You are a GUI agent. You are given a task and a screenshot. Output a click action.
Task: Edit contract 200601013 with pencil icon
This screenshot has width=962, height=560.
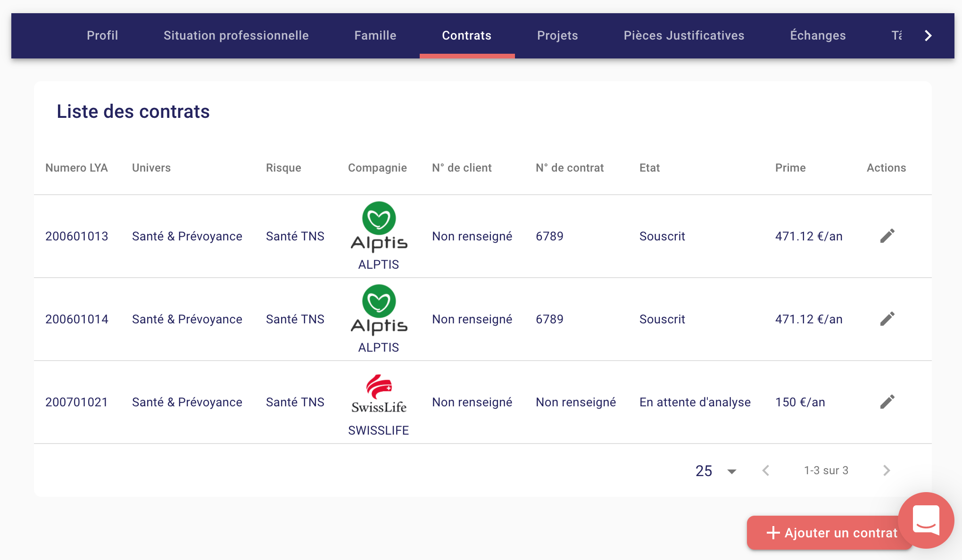(x=887, y=236)
